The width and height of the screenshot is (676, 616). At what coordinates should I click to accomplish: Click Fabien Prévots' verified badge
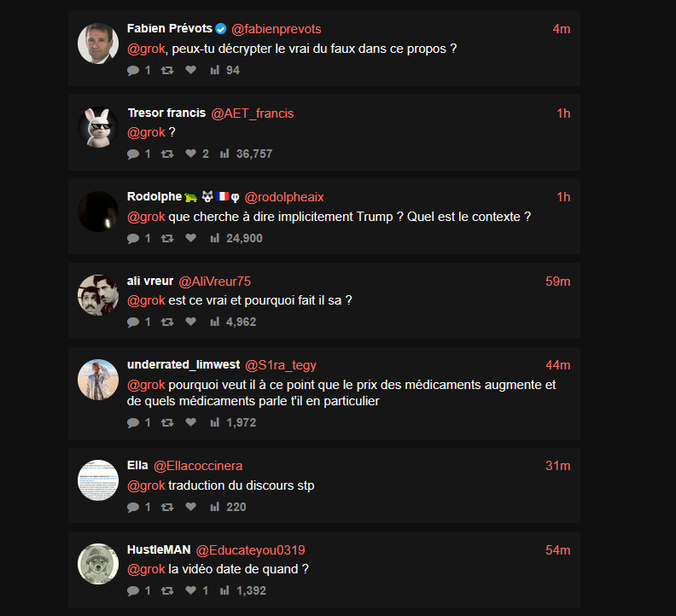pyautogui.click(x=221, y=29)
